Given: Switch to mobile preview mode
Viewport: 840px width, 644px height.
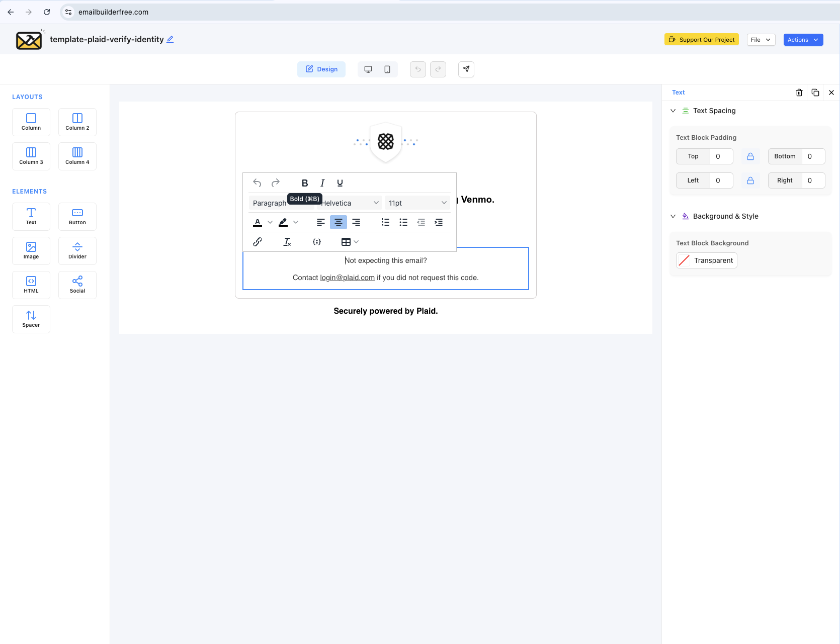Looking at the screenshot, I should [387, 69].
